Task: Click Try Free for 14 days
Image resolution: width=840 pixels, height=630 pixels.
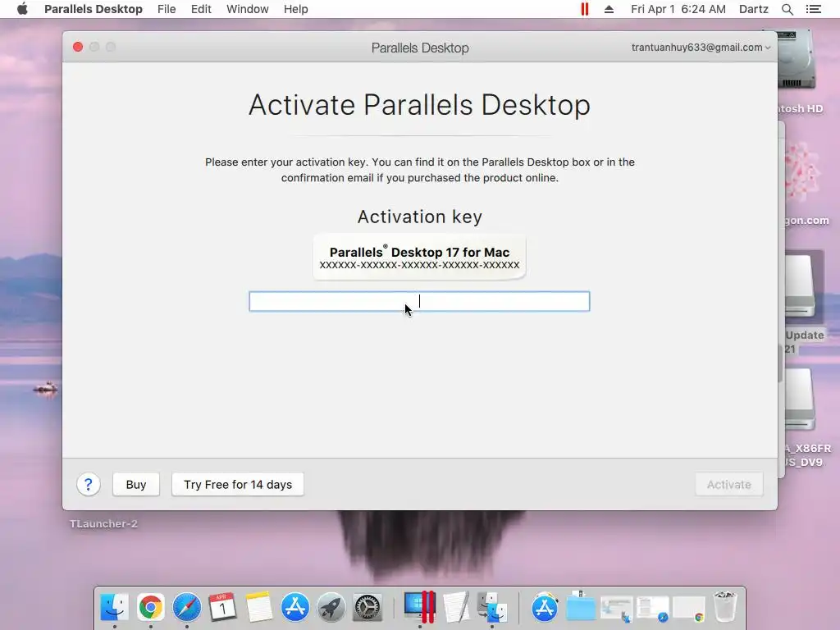Action: 238,484
